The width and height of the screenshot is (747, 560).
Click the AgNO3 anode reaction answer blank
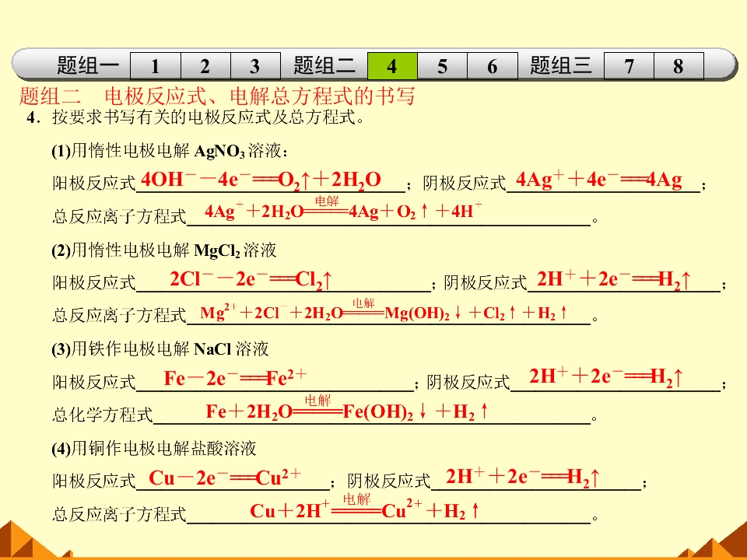[271, 181]
